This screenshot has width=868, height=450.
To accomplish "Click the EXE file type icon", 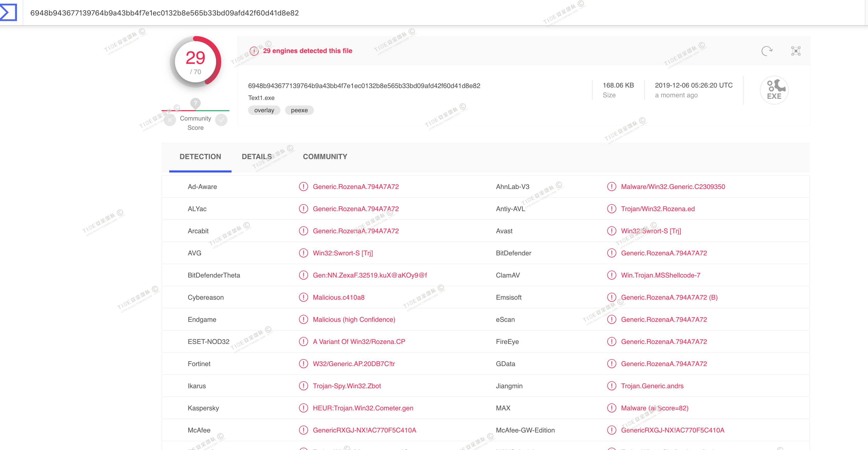I will click(x=774, y=90).
